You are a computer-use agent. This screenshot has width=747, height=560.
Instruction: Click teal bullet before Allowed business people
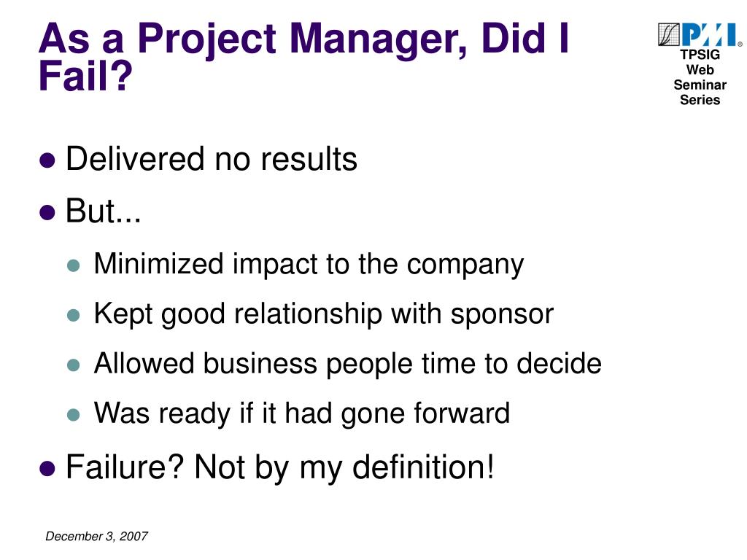click(x=74, y=365)
